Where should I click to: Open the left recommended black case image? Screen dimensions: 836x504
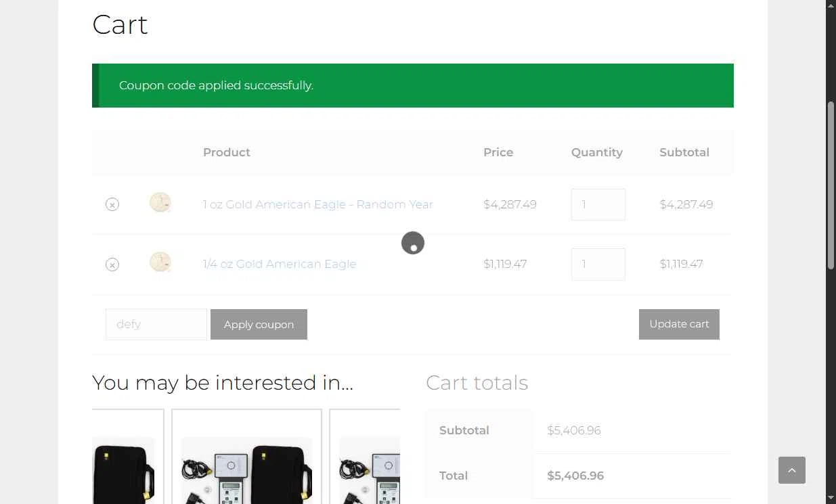pos(123,471)
